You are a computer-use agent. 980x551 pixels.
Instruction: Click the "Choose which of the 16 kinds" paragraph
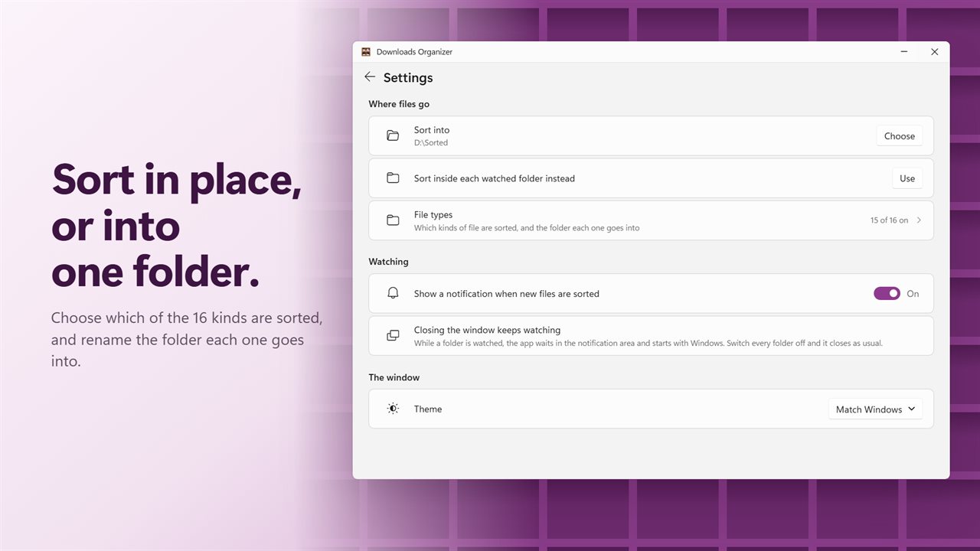[187, 339]
